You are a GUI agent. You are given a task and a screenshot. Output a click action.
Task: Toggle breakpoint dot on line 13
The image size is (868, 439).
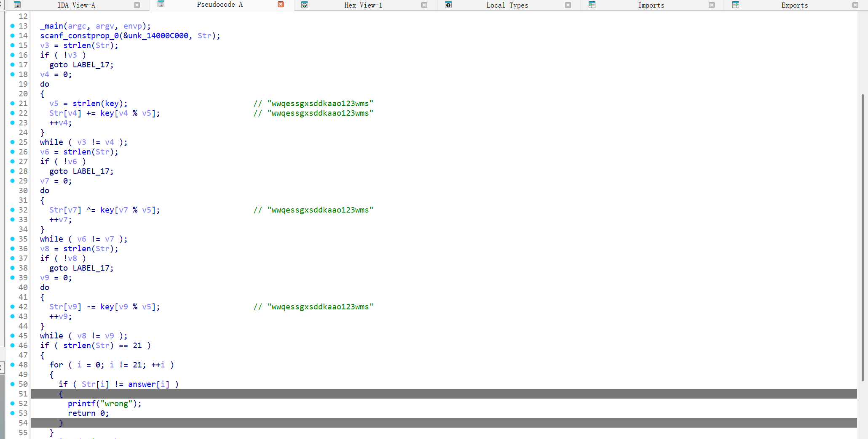click(12, 26)
